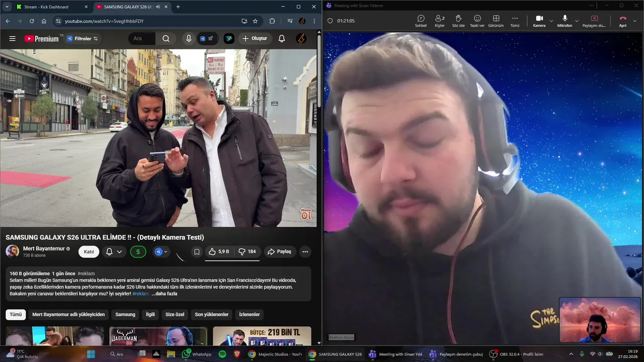Open Mert Bayantemur channel link
The image size is (644, 362).
click(44, 248)
